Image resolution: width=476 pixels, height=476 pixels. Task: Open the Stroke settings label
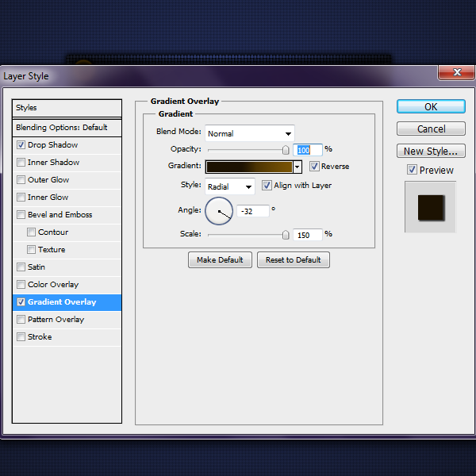(x=40, y=337)
